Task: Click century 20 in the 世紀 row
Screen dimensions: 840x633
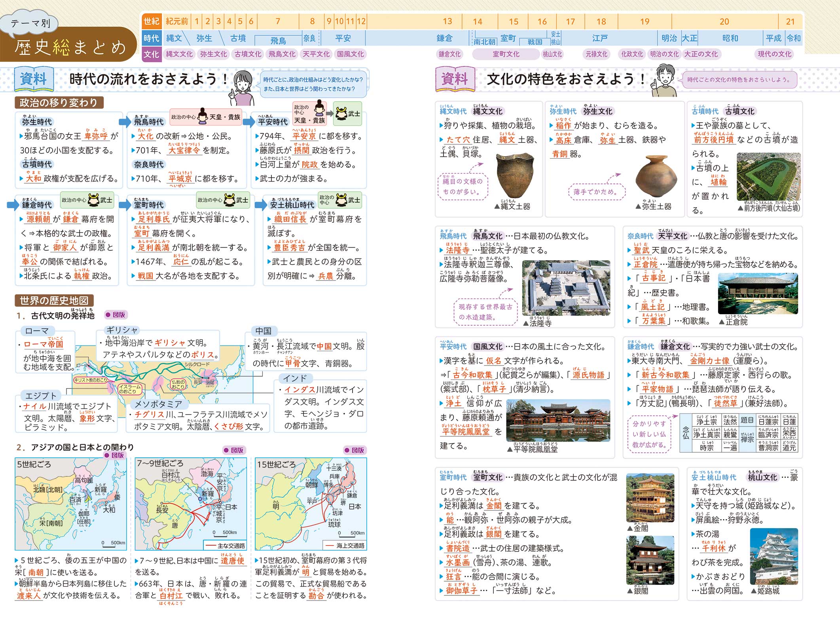Action: click(724, 21)
